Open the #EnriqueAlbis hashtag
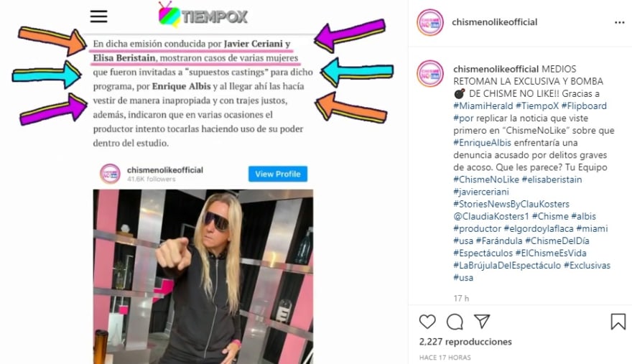The image size is (632, 364). [482, 143]
